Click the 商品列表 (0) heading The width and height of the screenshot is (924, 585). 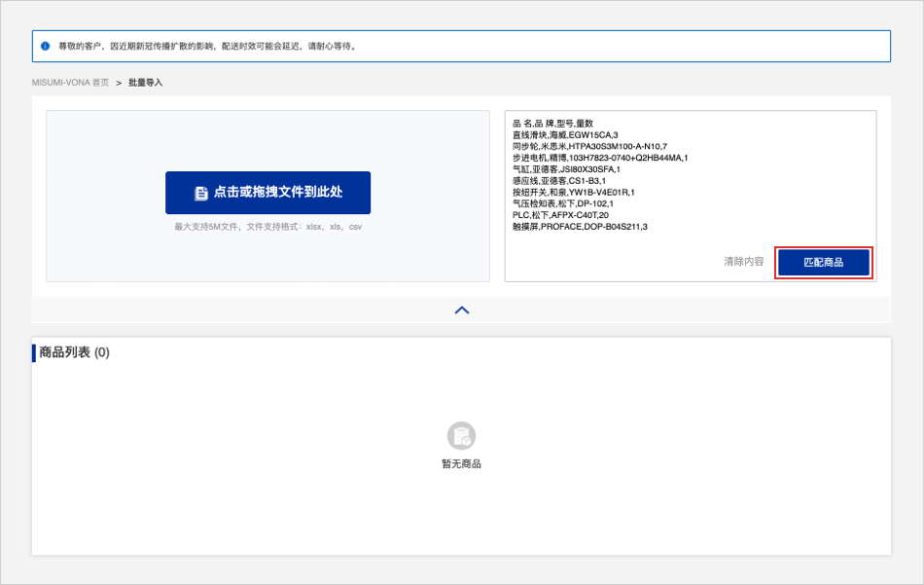click(75, 352)
